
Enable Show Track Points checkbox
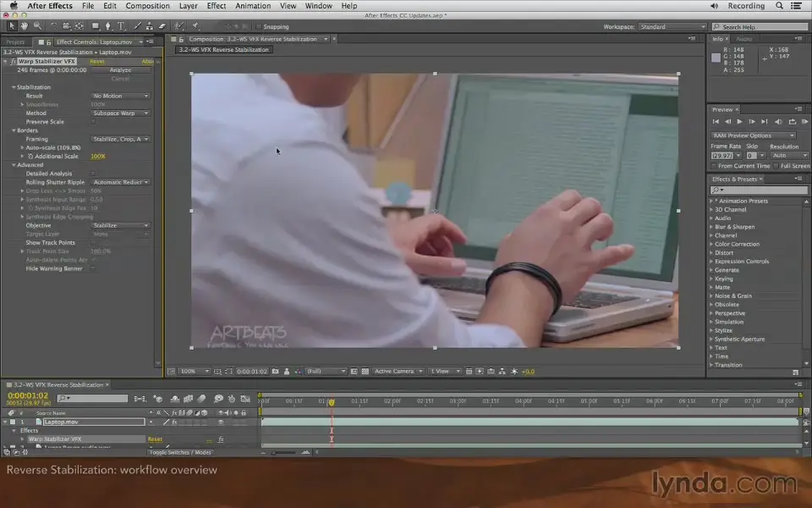[93, 243]
